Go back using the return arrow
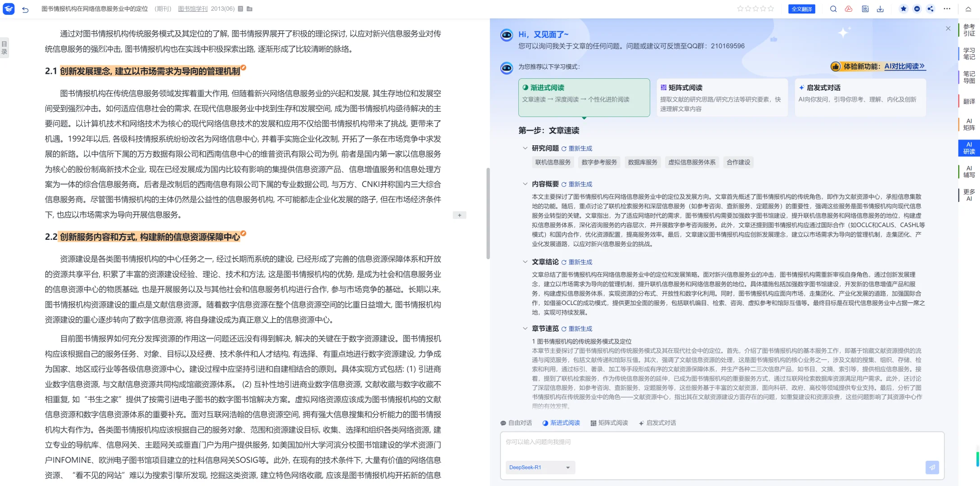The width and height of the screenshot is (980, 486). click(26, 9)
